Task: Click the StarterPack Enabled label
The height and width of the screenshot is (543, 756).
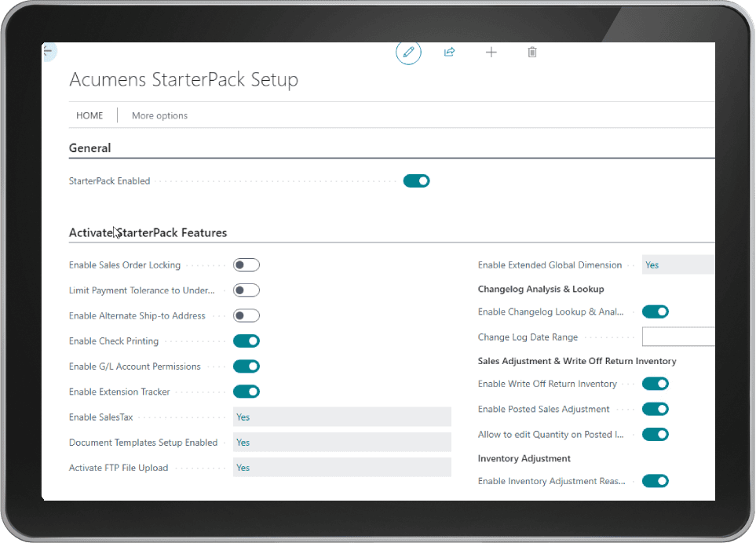Action: click(x=109, y=181)
